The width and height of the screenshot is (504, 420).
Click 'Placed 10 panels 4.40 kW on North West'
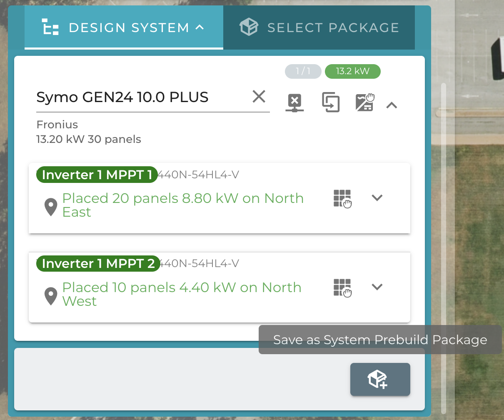(182, 294)
